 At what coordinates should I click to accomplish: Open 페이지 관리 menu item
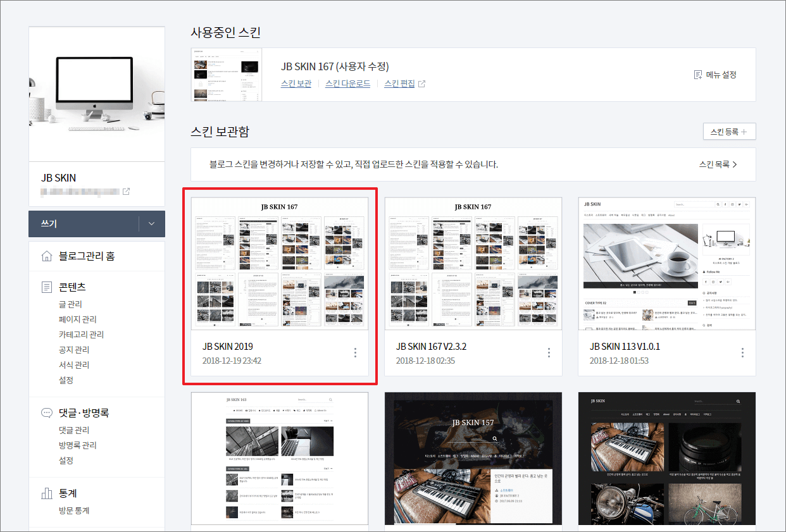(x=77, y=319)
